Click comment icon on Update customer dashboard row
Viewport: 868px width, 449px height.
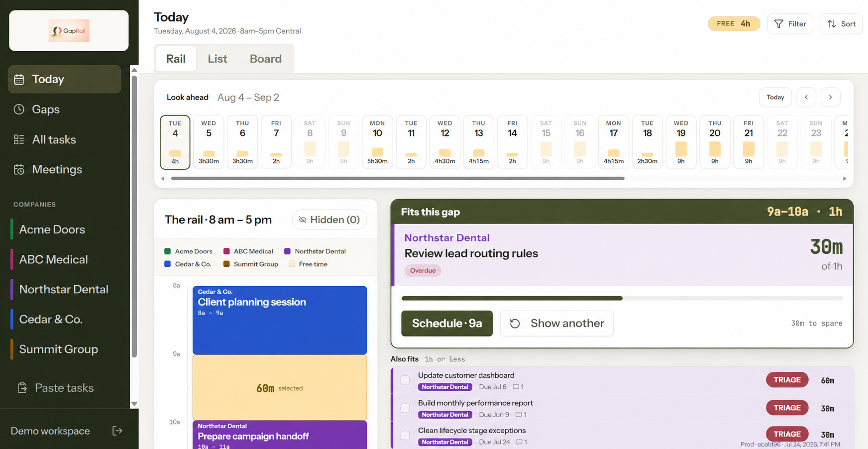[516, 387]
